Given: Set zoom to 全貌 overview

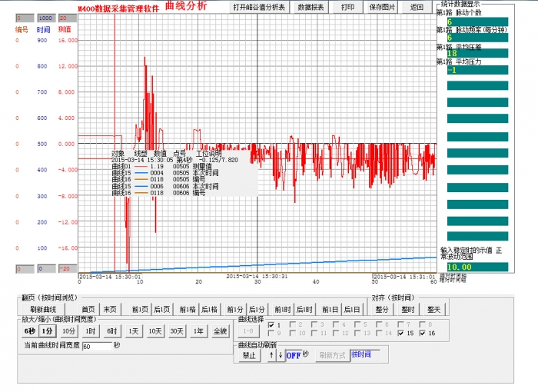Looking at the screenshot, I should (x=220, y=331).
